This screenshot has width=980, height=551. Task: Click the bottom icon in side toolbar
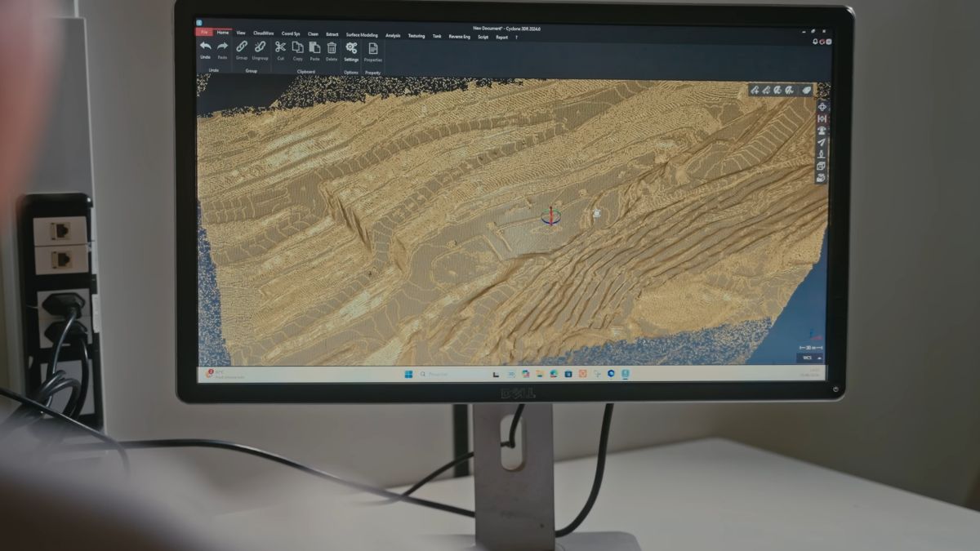(x=822, y=177)
